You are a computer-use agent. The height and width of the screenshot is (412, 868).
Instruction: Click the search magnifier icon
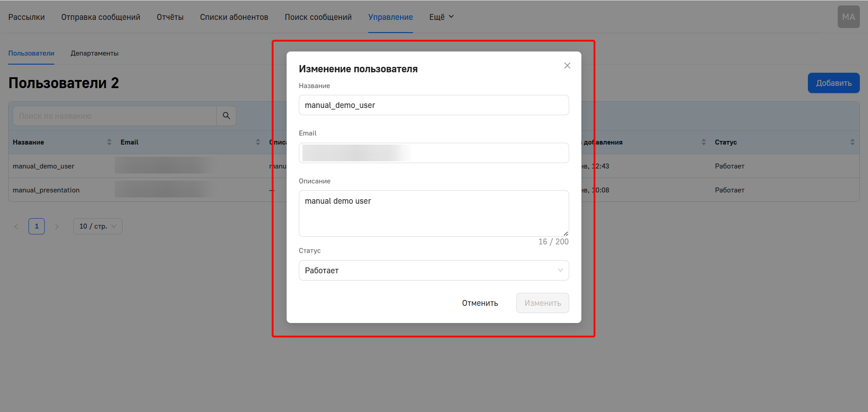tap(226, 116)
